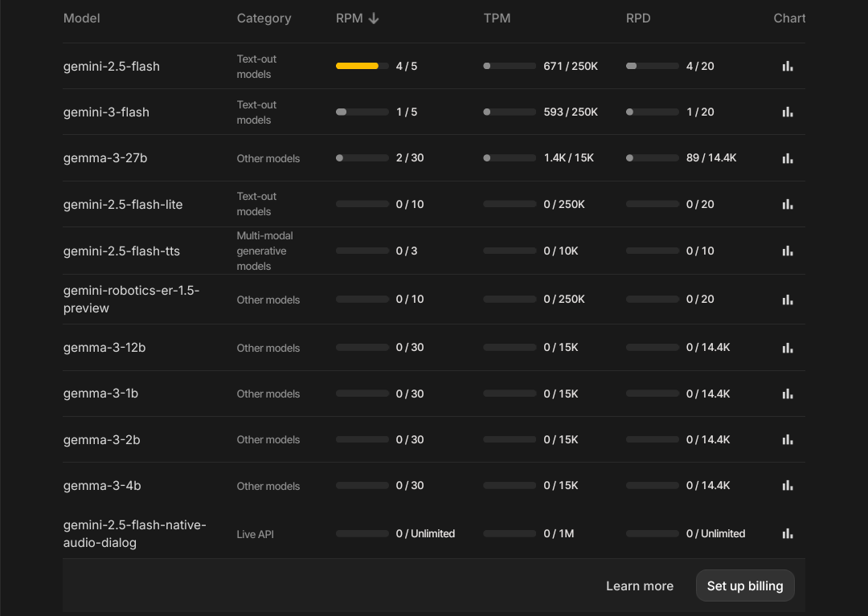Open chart for gemini-robotics-er-1.5-preview

point(787,300)
